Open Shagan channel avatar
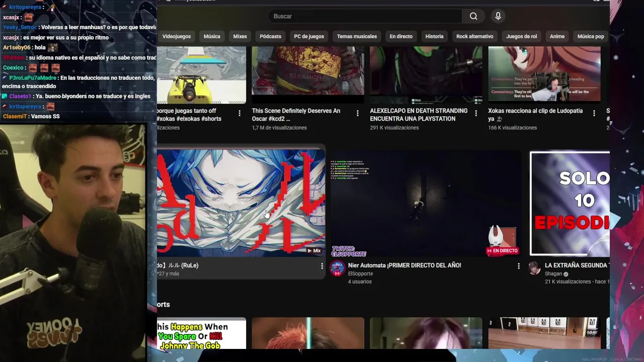644x362 pixels. click(x=534, y=268)
